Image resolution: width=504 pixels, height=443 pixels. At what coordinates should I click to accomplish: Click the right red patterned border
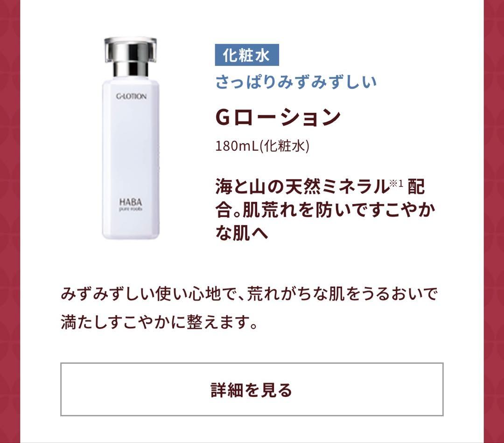click(x=494, y=221)
